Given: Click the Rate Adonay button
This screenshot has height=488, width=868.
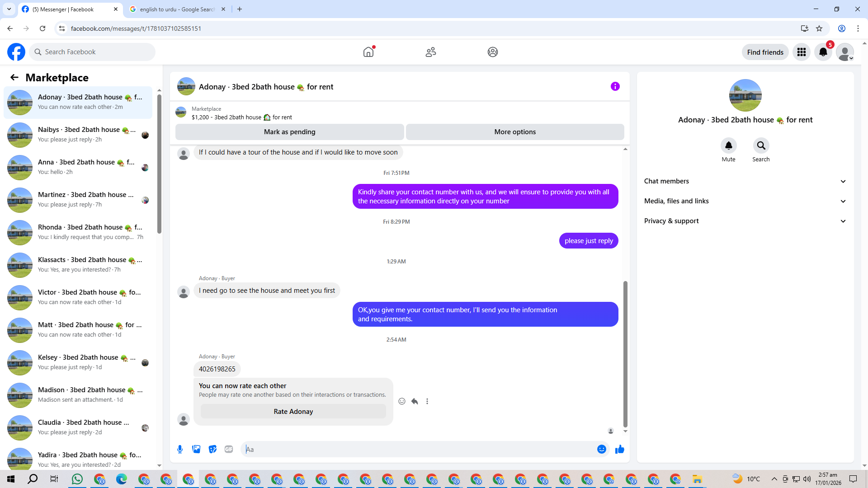Looking at the screenshot, I should (293, 412).
